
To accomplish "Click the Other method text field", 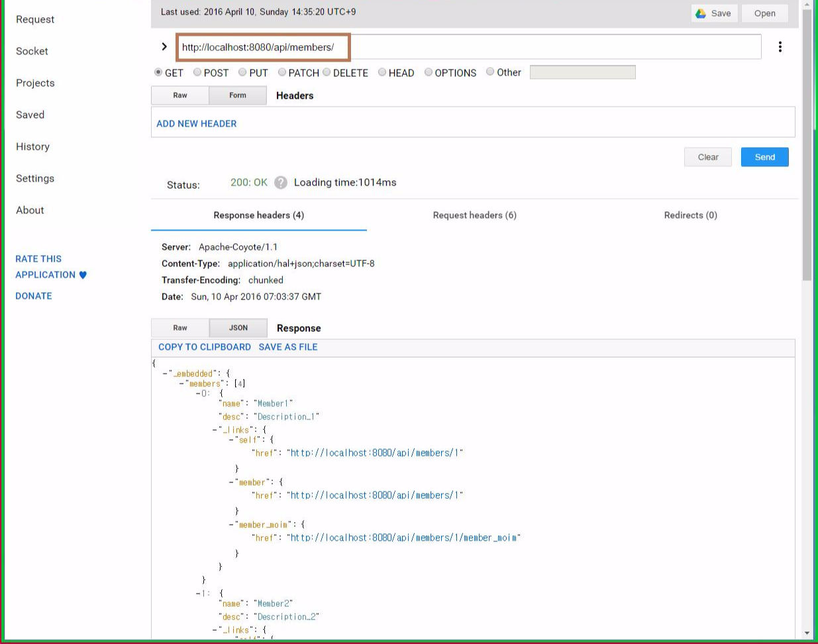I will 583,72.
